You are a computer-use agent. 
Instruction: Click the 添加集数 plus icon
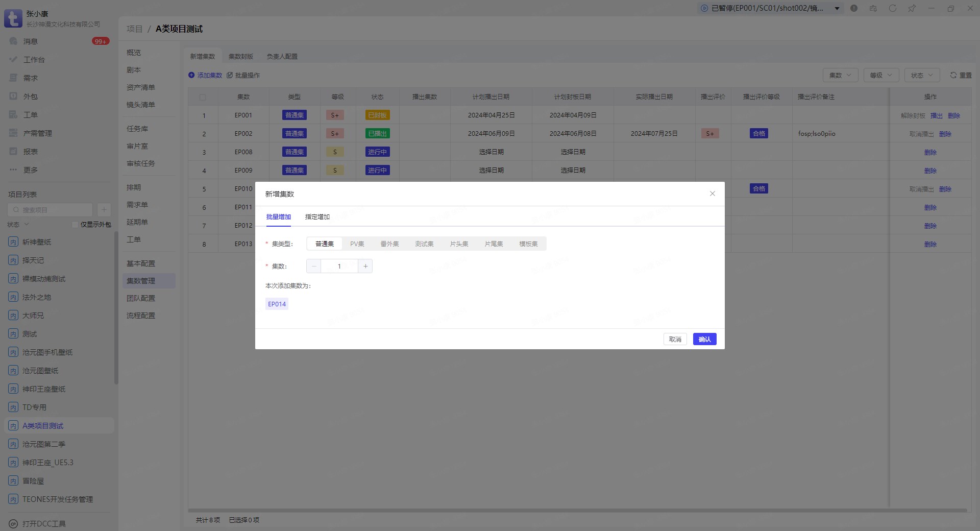191,75
